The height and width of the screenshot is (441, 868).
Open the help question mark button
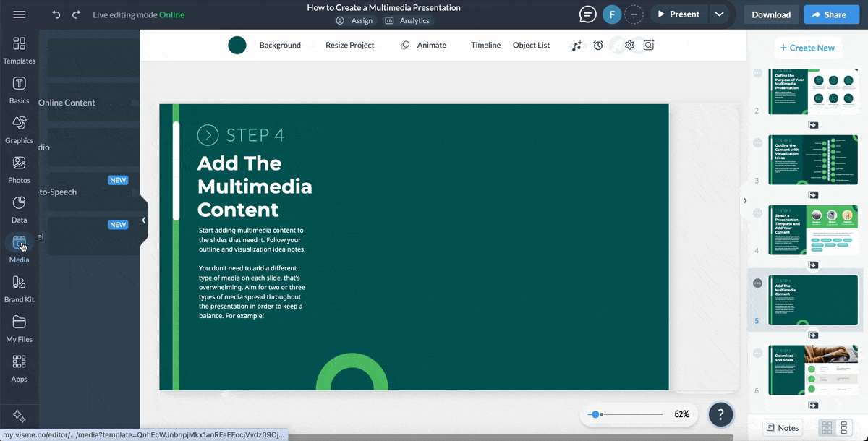click(721, 414)
